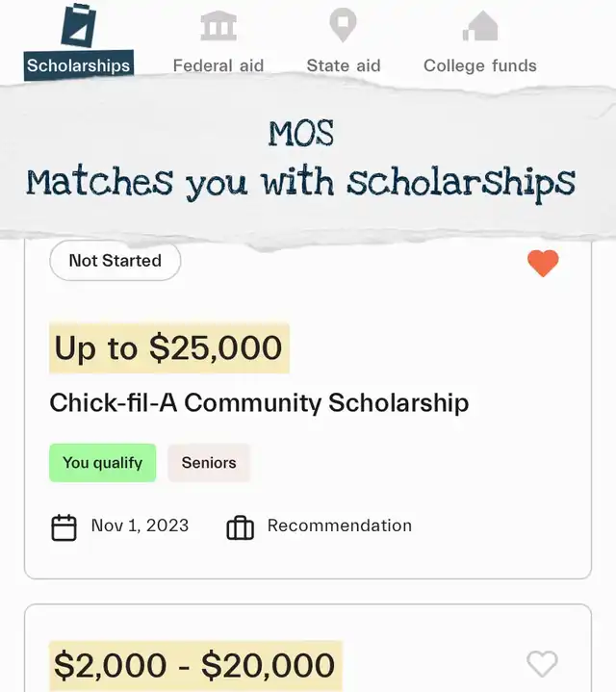Click the Not Started status button

[115, 261]
